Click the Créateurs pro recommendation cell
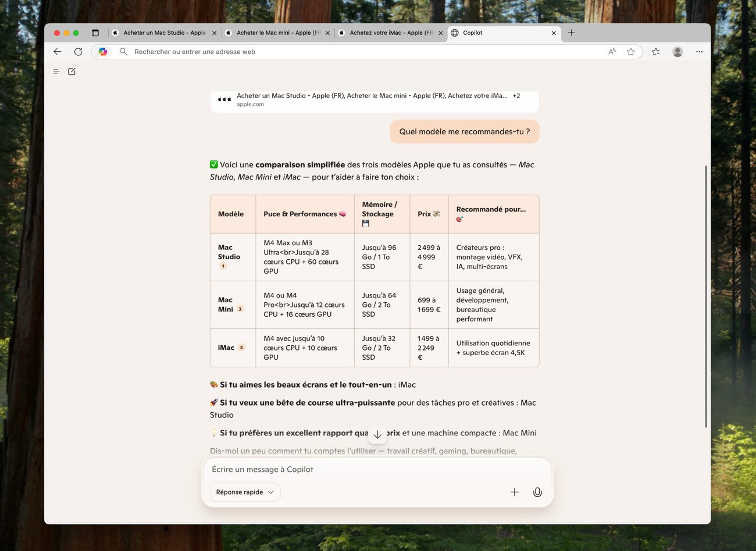The height and width of the screenshot is (551, 756). (x=494, y=257)
